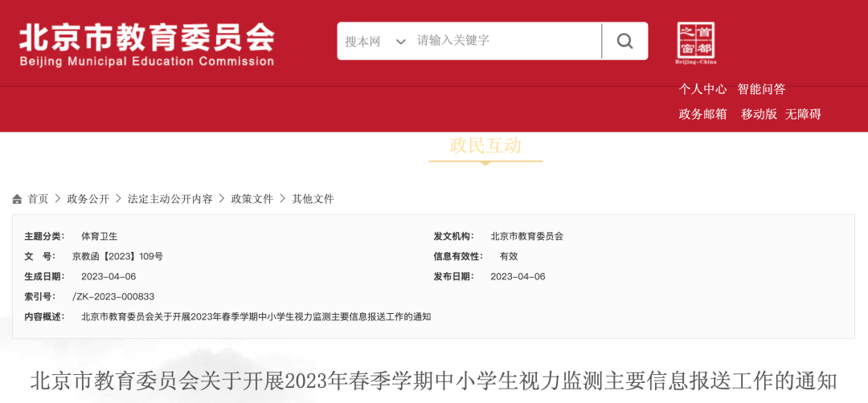The width and height of the screenshot is (868, 403).
Task: Open 政务公开 breadcrumb link
Action: point(88,200)
